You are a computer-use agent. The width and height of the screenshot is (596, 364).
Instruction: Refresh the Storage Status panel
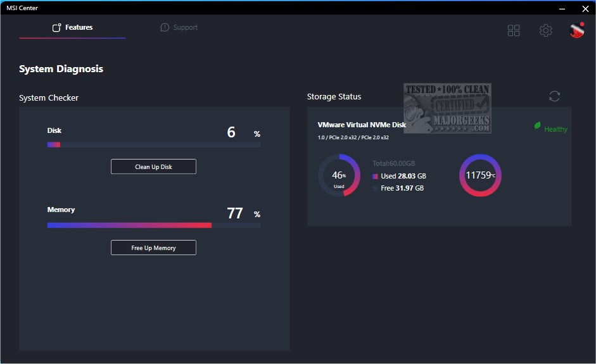[x=554, y=96]
